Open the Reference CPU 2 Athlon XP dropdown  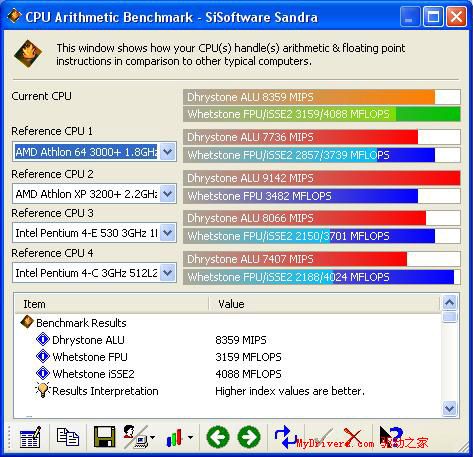[168, 194]
